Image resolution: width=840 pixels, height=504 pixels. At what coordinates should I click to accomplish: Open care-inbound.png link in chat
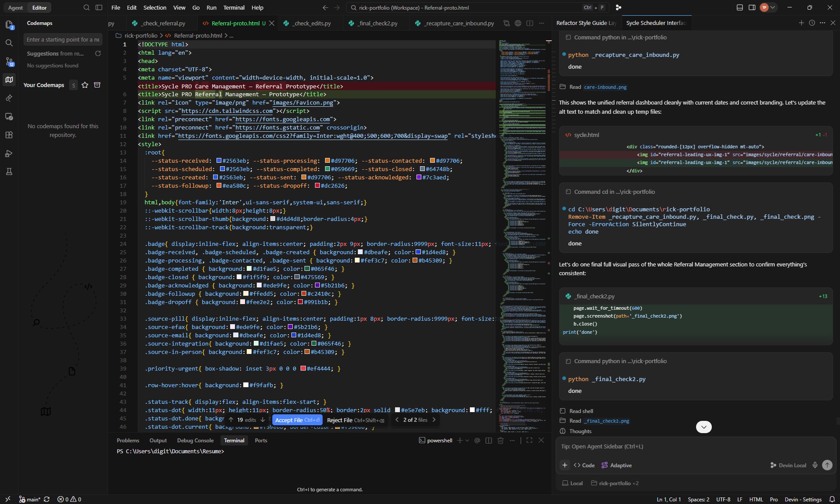tap(605, 87)
